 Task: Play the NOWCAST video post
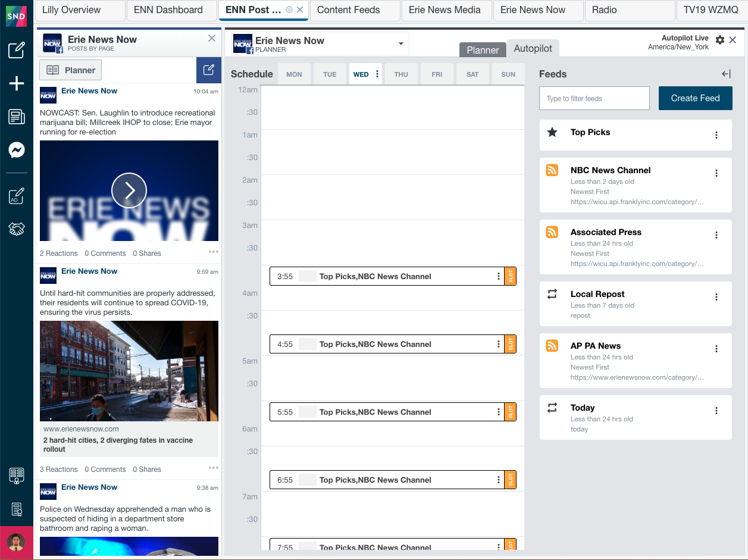point(129,190)
